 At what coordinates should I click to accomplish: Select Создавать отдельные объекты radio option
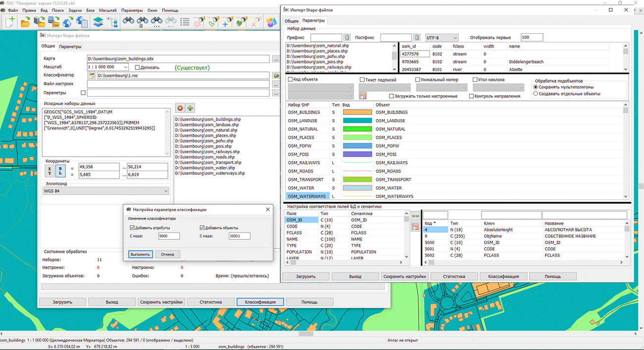point(536,94)
